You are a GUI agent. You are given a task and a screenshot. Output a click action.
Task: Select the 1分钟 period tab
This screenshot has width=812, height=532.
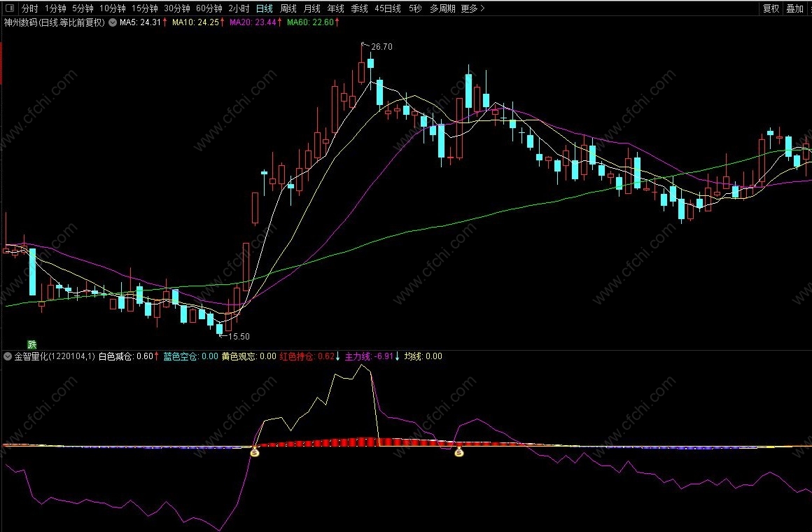coord(55,8)
